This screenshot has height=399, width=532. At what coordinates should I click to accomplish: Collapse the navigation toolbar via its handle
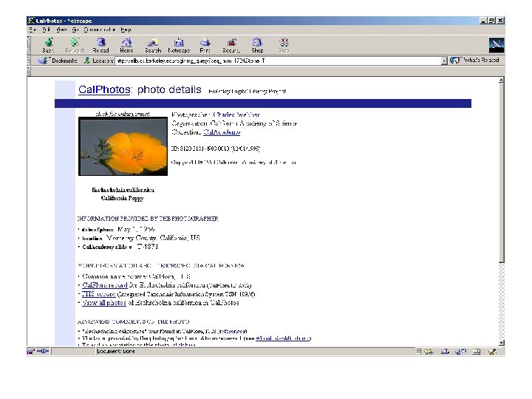(29, 44)
